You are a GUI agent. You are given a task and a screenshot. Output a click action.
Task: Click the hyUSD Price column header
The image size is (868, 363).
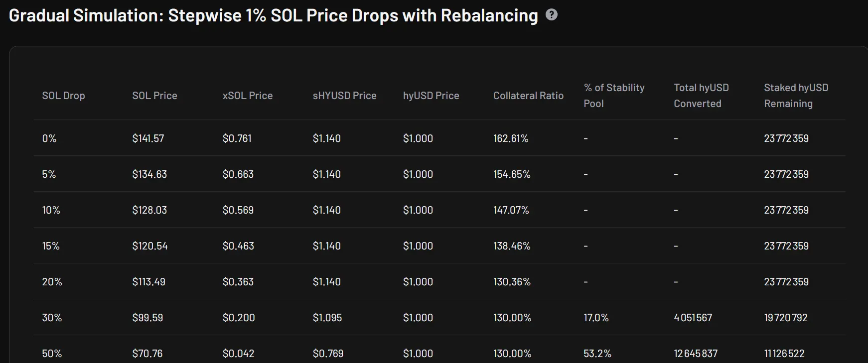(431, 96)
